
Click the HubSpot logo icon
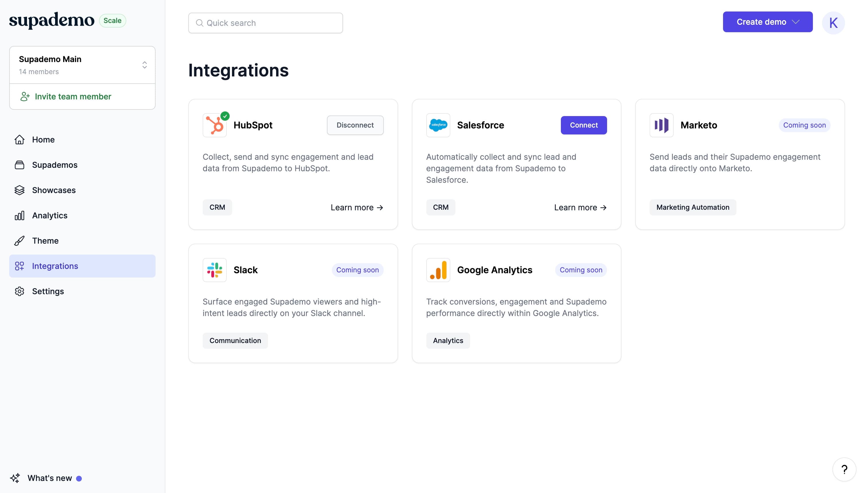point(214,125)
